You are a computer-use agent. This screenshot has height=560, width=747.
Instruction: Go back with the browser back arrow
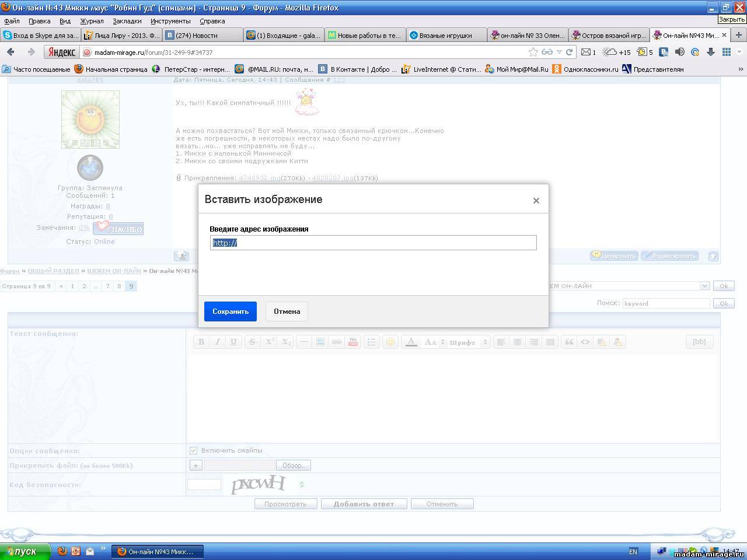(x=11, y=52)
